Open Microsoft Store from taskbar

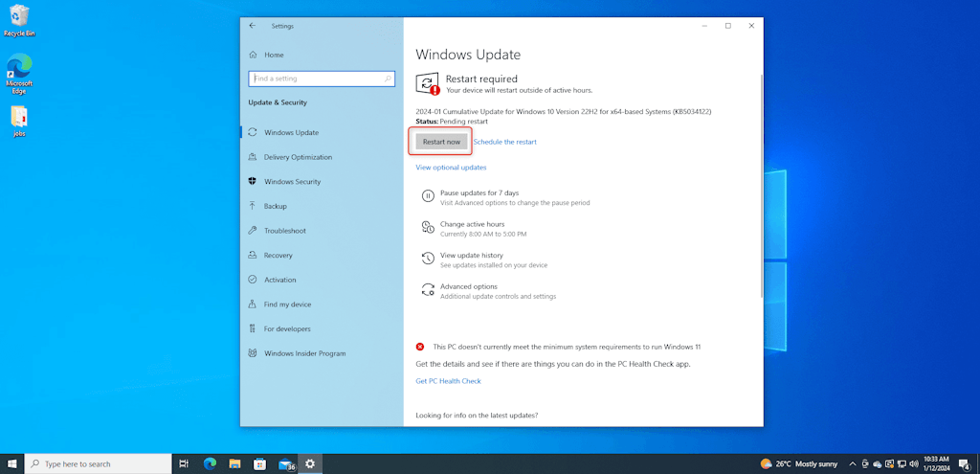pyautogui.click(x=260, y=464)
